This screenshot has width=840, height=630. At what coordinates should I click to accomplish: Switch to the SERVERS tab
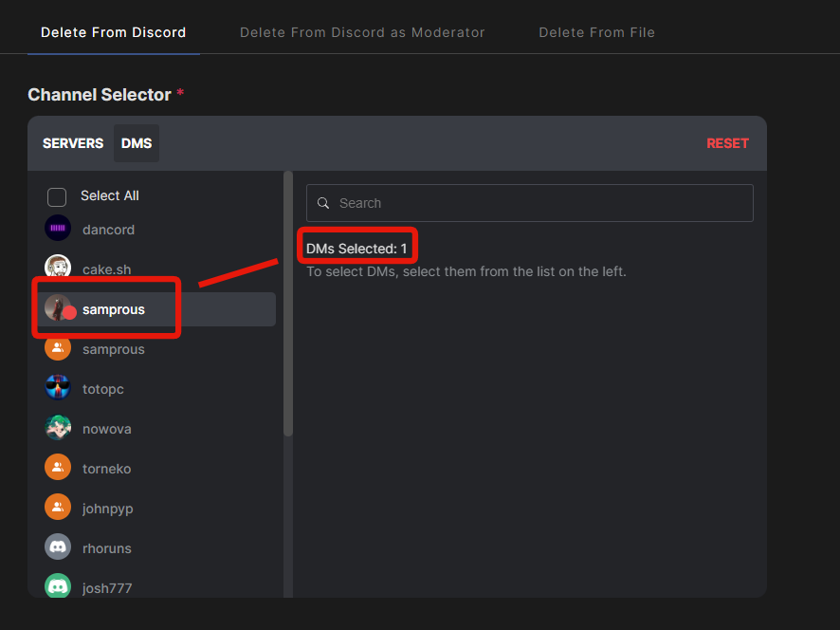coord(73,143)
